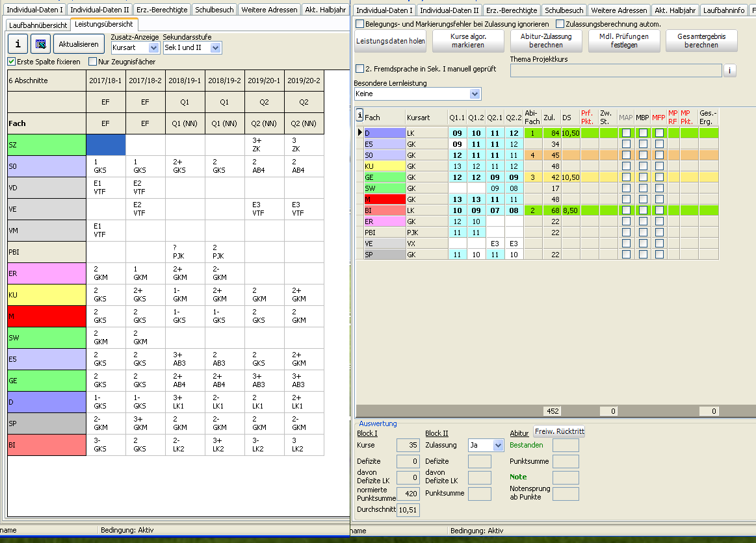Screen dimensions: 756x543
Task: Enable Zulassungsberechnung autom. checkbox
Action: (560, 23)
